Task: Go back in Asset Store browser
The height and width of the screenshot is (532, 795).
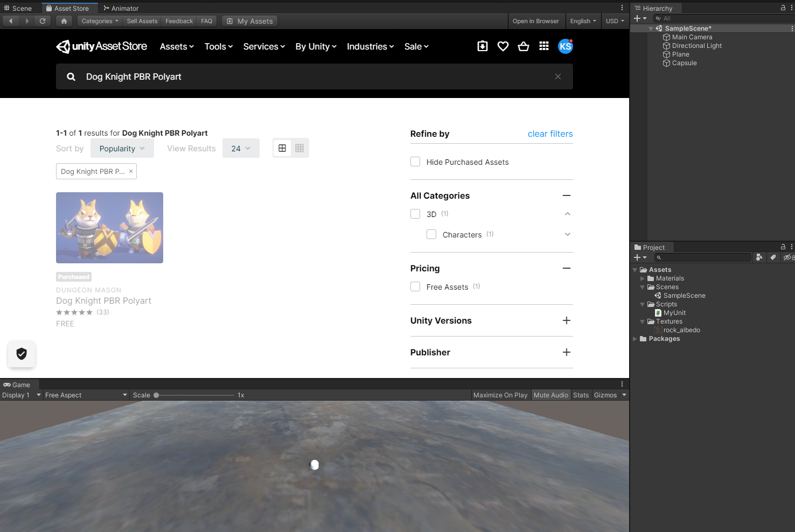Action: (x=11, y=21)
